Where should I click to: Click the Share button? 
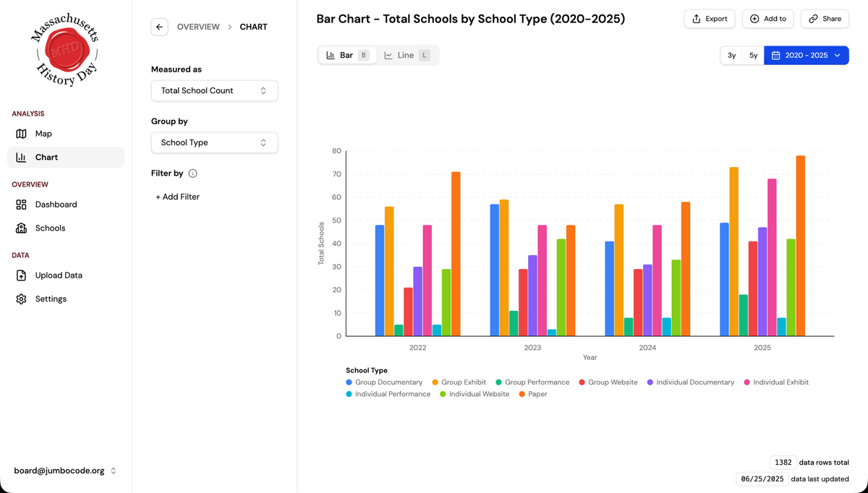pyautogui.click(x=825, y=19)
